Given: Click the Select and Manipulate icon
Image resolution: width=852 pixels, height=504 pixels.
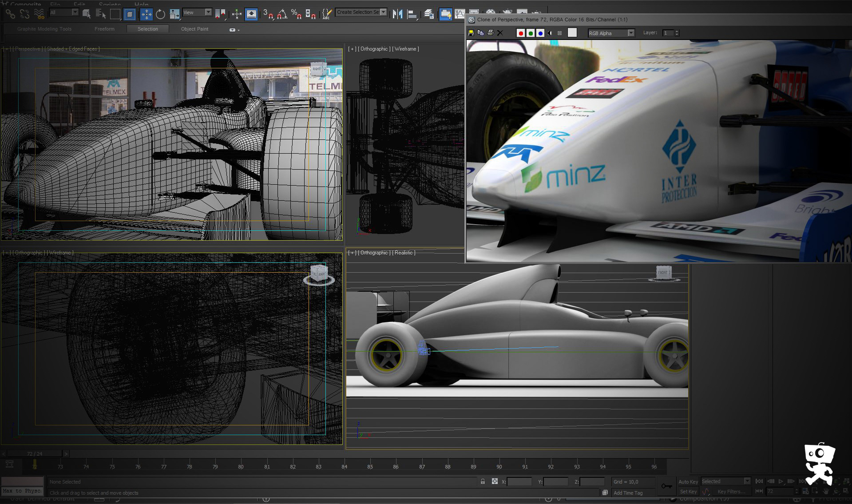Looking at the screenshot, I should 237,14.
